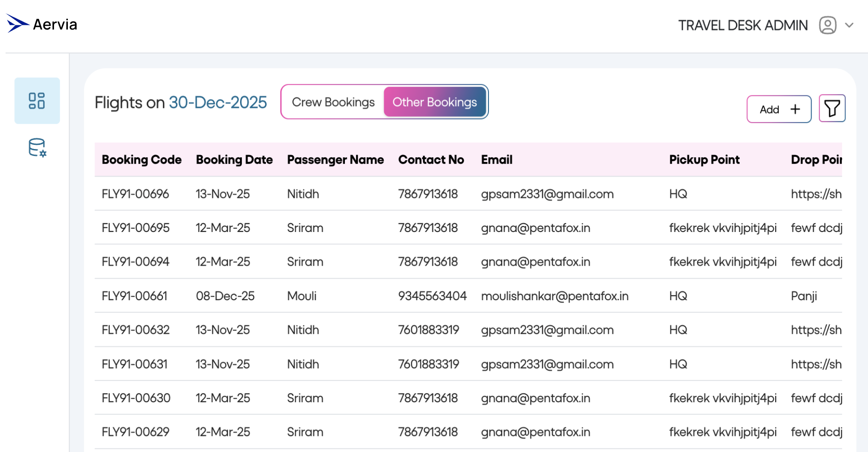Select booking row FLY91-00696
This screenshot has width=868, height=452.
coord(135,194)
